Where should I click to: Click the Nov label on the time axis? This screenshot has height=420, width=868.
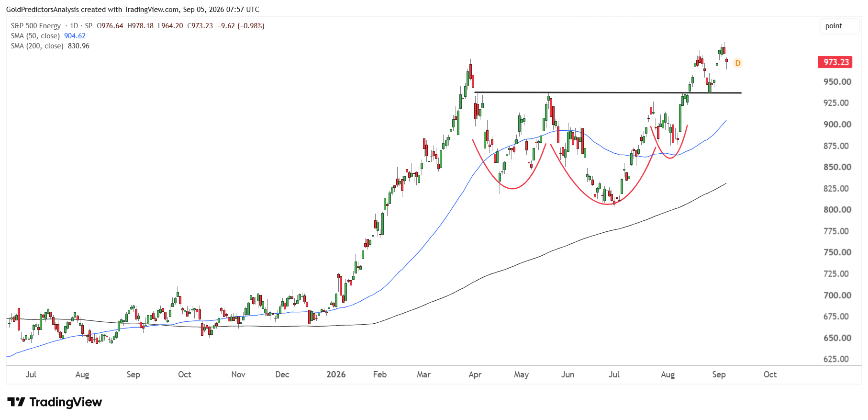click(238, 375)
